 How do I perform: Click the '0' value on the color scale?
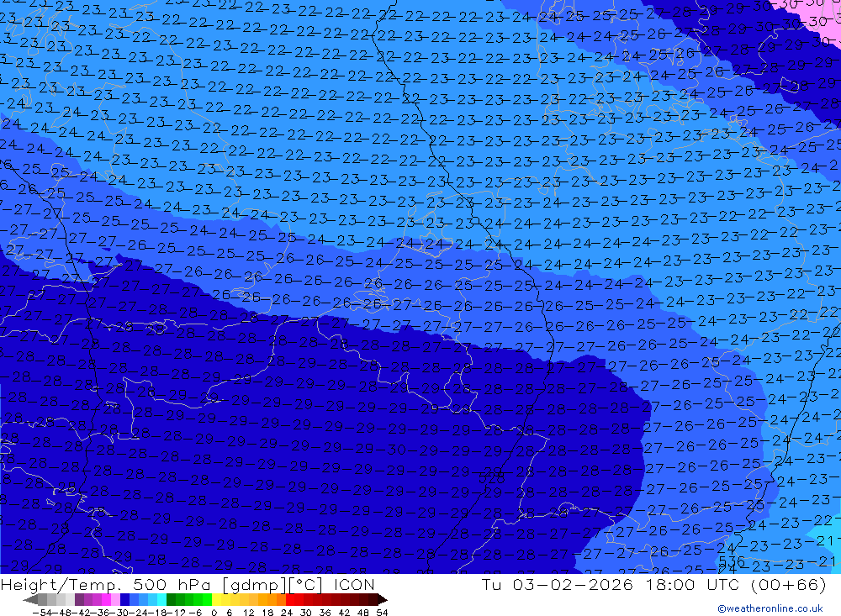(x=214, y=613)
